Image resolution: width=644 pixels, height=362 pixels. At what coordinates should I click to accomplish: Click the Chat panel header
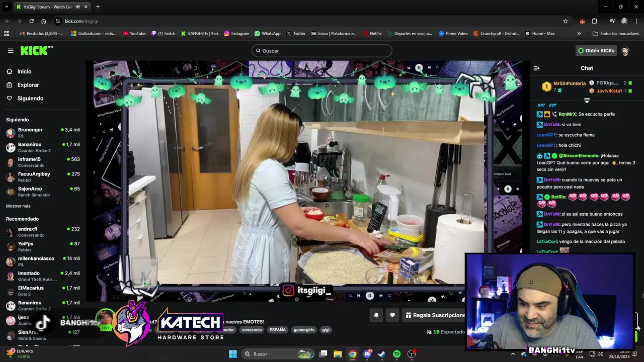pyautogui.click(x=587, y=68)
